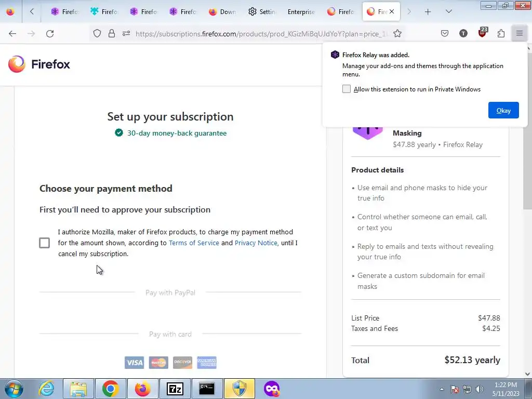532x399 pixels.
Task: Select the '$52.13 yearly' total amount
Action: [472, 360]
